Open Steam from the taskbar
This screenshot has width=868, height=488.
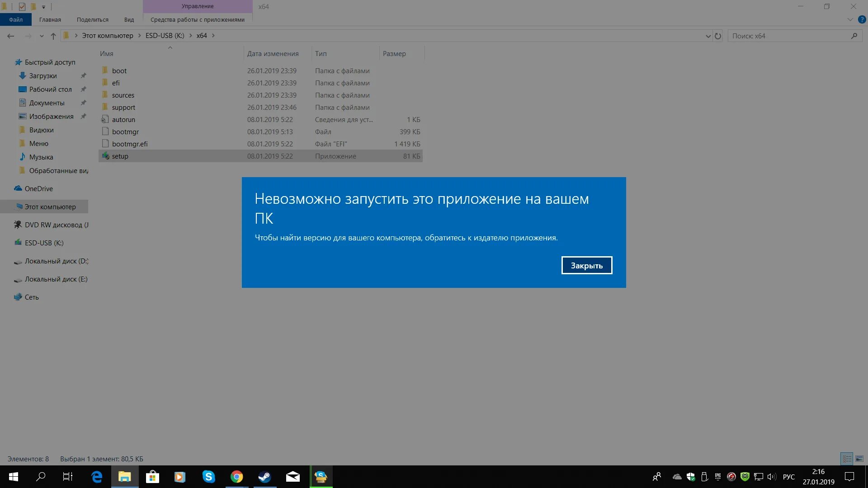pos(264,477)
